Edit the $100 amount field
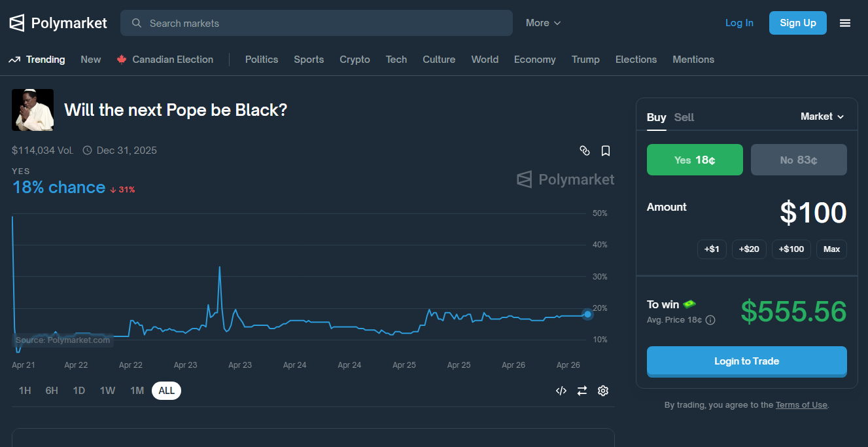This screenshot has height=447, width=868. pyautogui.click(x=813, y=213)
